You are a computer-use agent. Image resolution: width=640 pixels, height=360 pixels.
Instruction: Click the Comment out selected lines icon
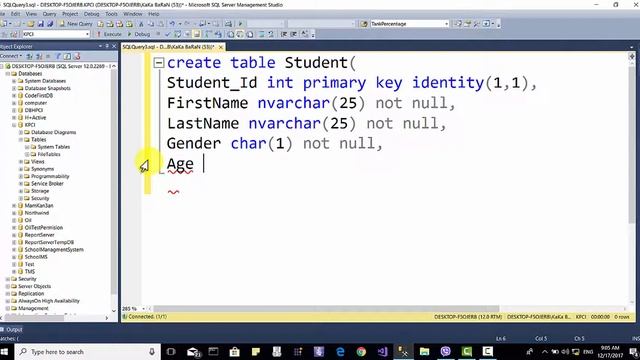click(x=262, y=34)
